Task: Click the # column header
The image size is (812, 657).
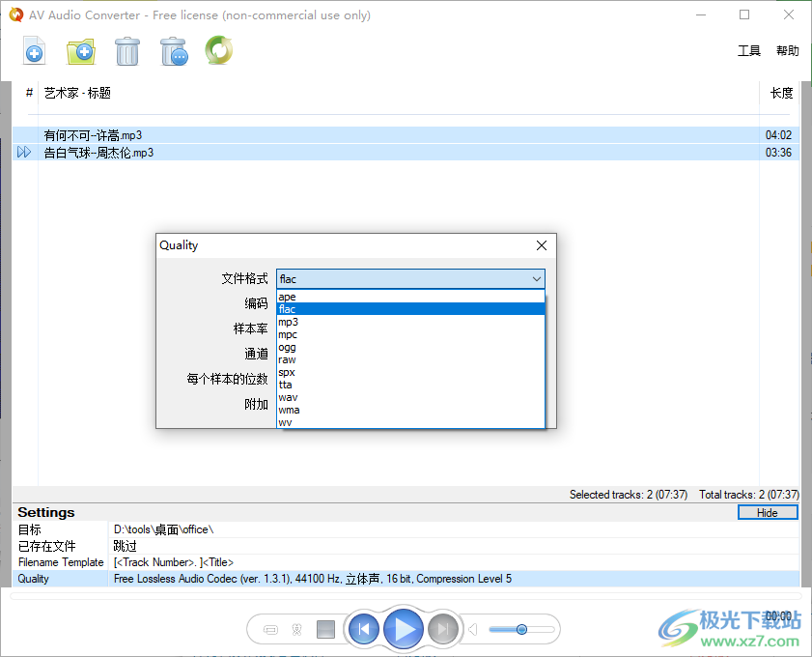Action: pyautogui.click(x=29, y=93)
